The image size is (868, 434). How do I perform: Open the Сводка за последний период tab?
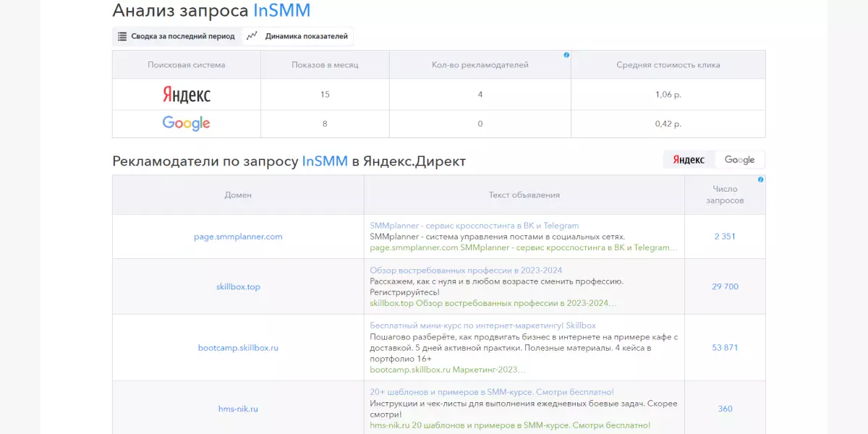coord(176,36)
